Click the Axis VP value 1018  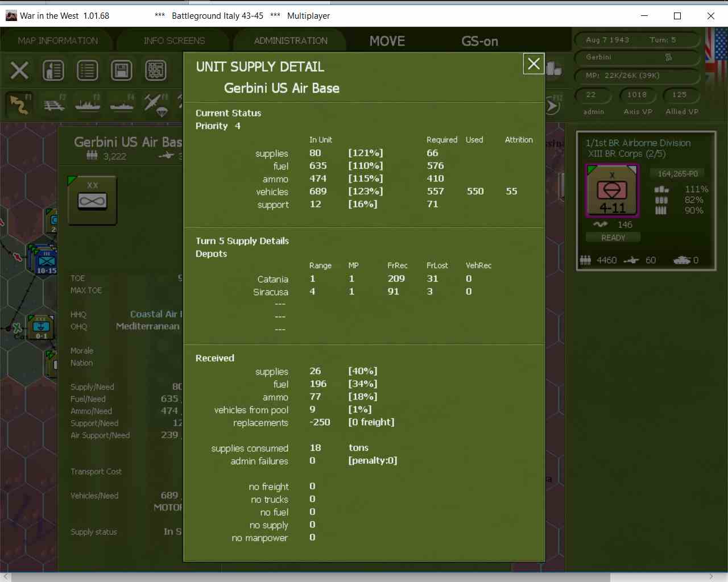(x=637, y=95)
